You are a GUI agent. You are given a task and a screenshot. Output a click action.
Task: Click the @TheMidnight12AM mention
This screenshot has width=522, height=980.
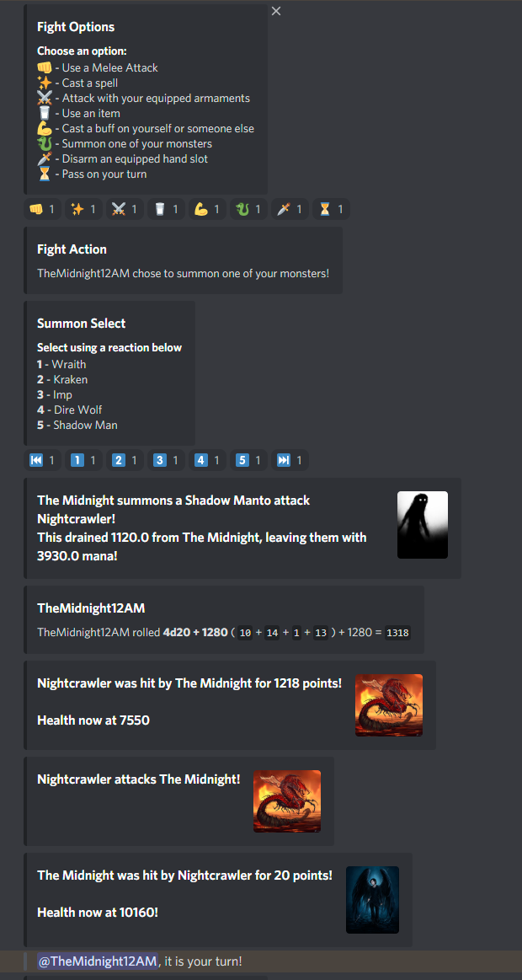[98, 961]
